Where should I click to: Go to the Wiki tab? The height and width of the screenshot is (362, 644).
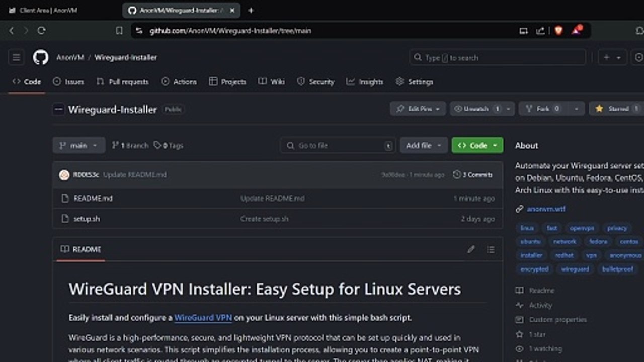point(271,82)
